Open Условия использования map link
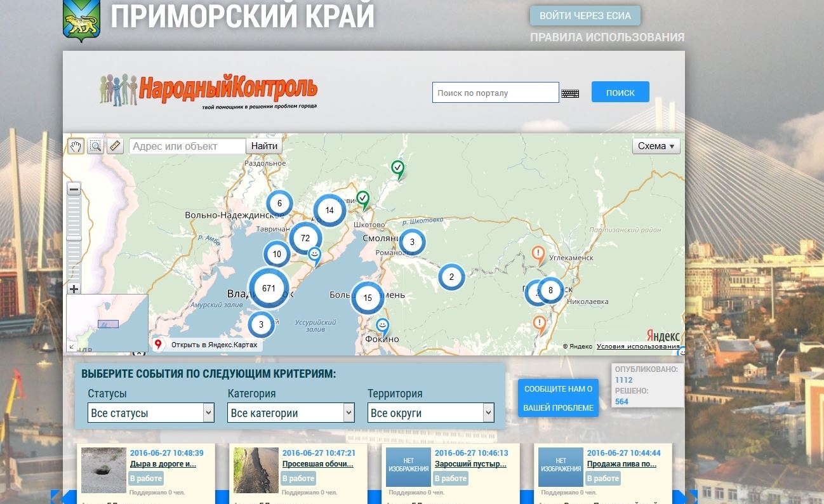The image size is (824, 504). pyautogui.click(x=638, y=347)
